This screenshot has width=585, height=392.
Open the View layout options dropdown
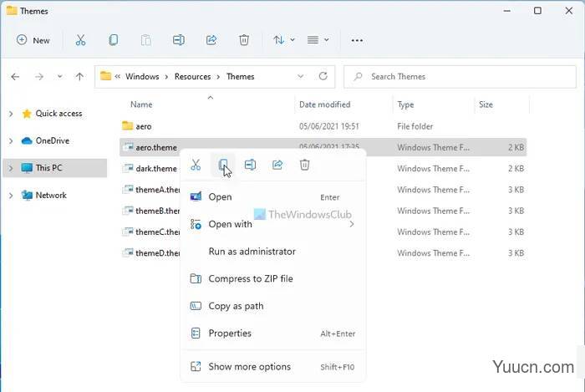(318, 40)
